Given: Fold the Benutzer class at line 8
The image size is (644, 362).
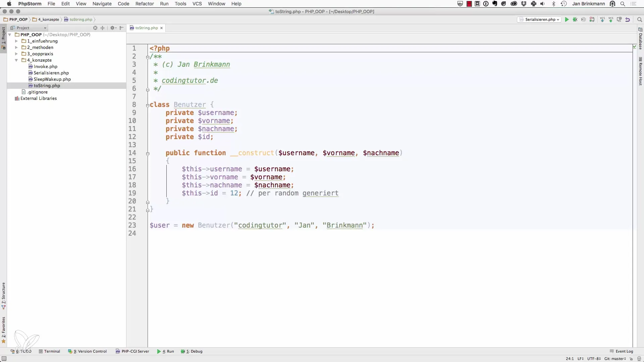Looking at the screenshot, I should coord(148,105).
